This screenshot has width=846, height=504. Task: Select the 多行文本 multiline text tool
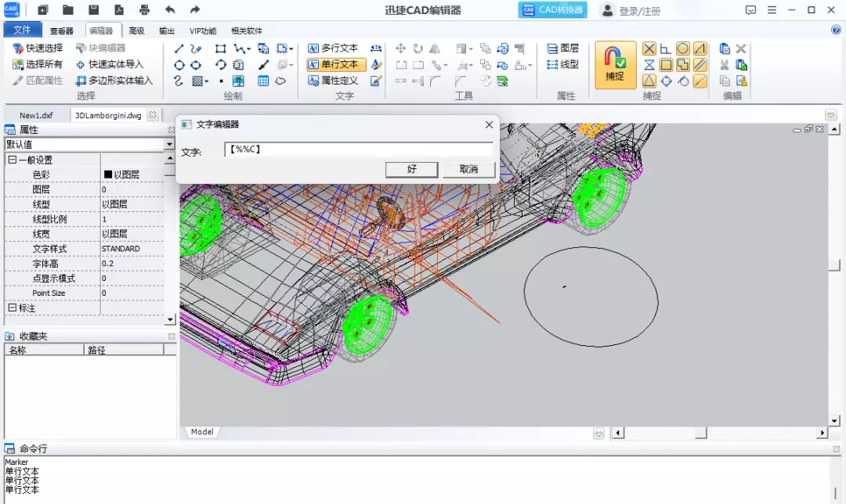point(333,49)
